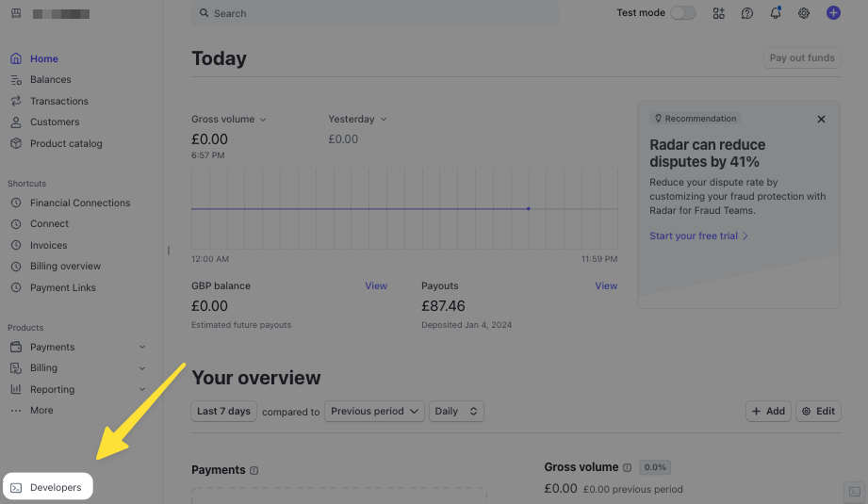Open the settings gear icon
The image size is (868, 504).
(804, 13)
